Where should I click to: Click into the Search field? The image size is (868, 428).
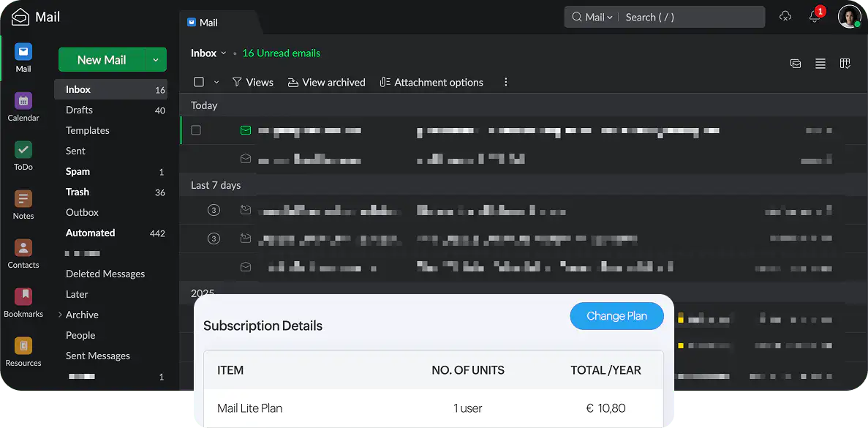point(687,18)
